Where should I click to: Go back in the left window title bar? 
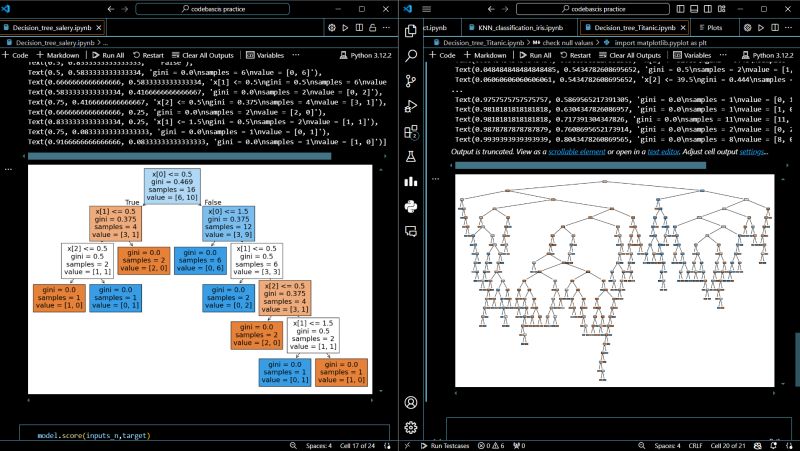click(x=111, y=9)
